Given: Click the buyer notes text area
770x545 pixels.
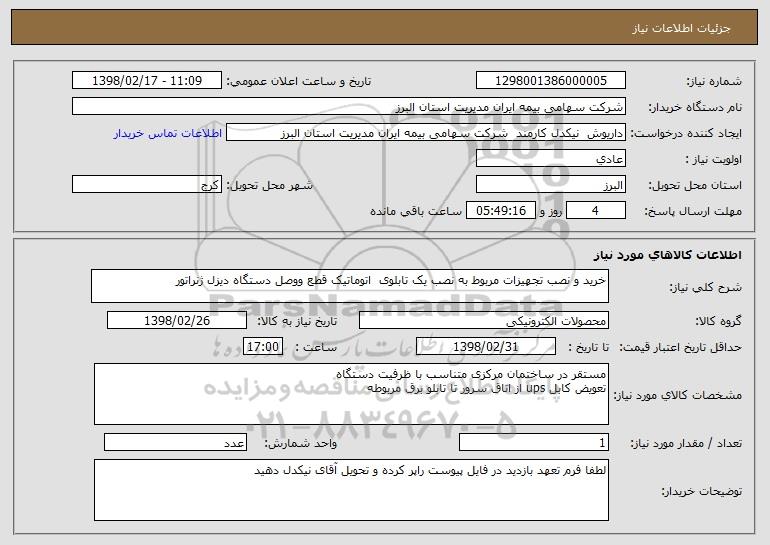Looking at the screenshot, I should click(351, 490).
